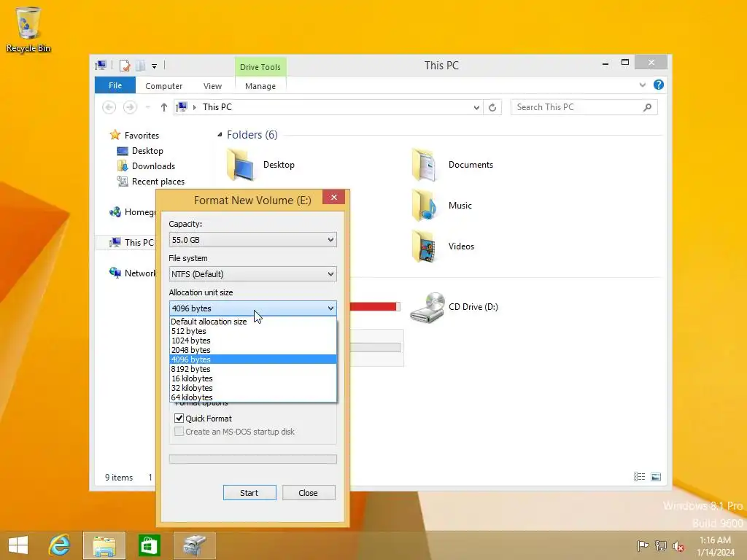Open the Windows Store taskbar icon
Image resolution: width=747 pixels, height=560 pixels.
(x=149, y=545)
